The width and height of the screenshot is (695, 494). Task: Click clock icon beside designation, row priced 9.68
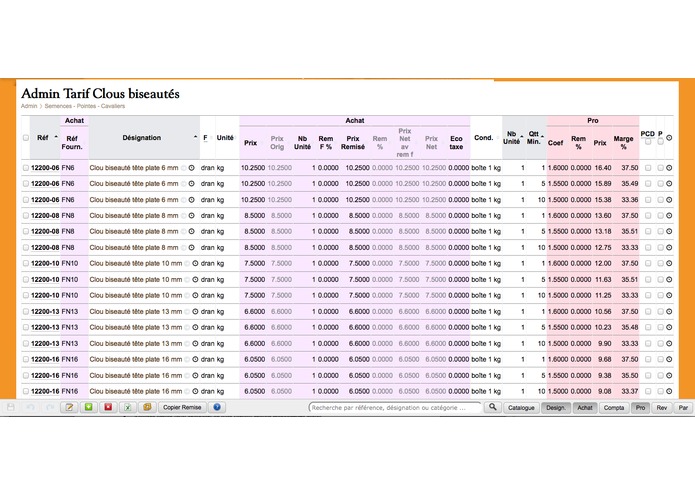[x=195, y=359]
